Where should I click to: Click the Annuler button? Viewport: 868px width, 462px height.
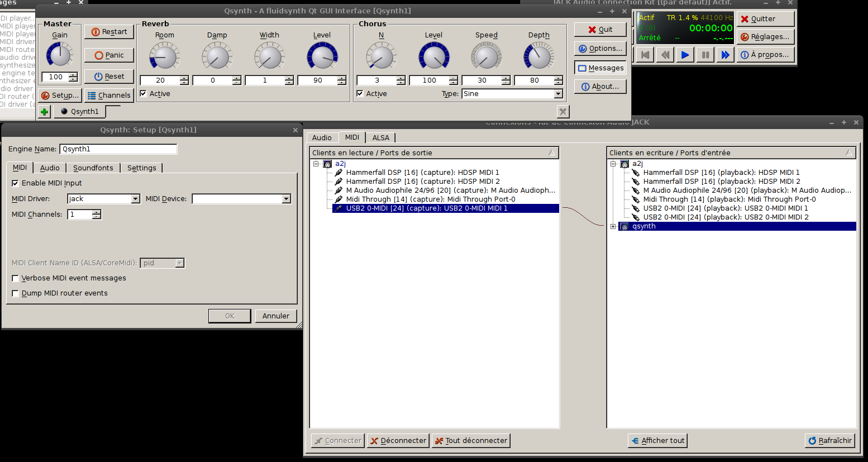click(x=275, y=316)
